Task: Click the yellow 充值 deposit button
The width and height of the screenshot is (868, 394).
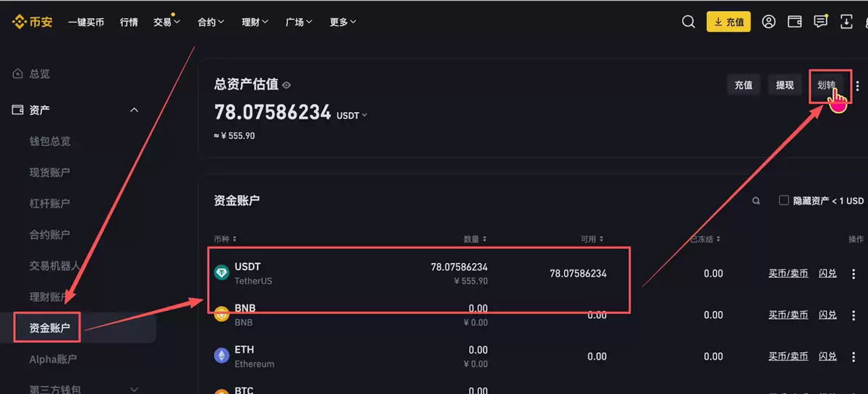Action: click(x=728, y=22)
